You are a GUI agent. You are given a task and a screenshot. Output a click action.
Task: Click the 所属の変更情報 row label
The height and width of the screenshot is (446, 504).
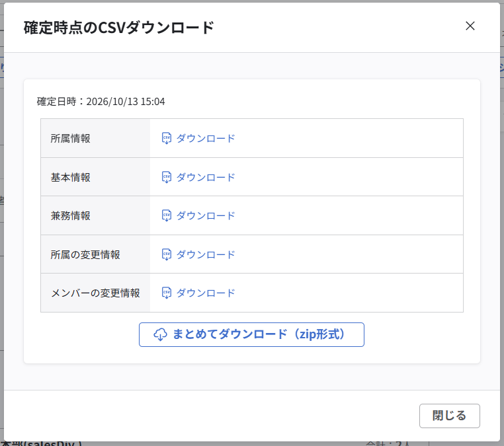coord(85,254)
